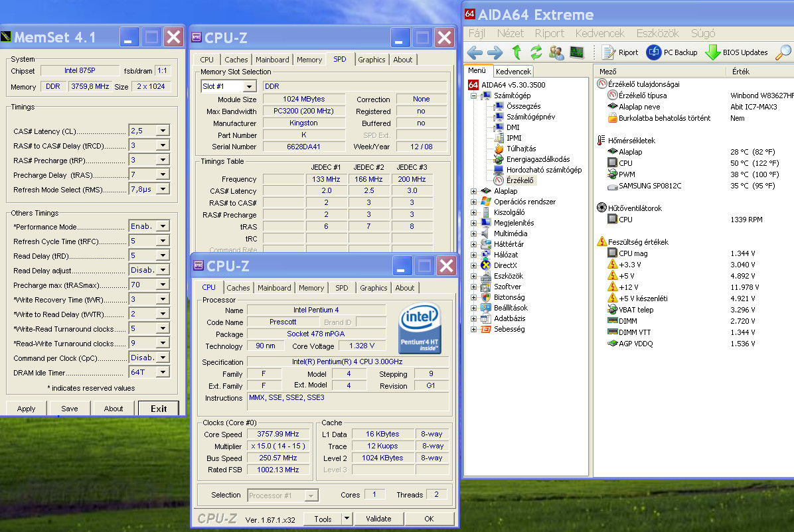Select Biztonság in AIDA64 tree
The image size is (794, 532).
509,298
